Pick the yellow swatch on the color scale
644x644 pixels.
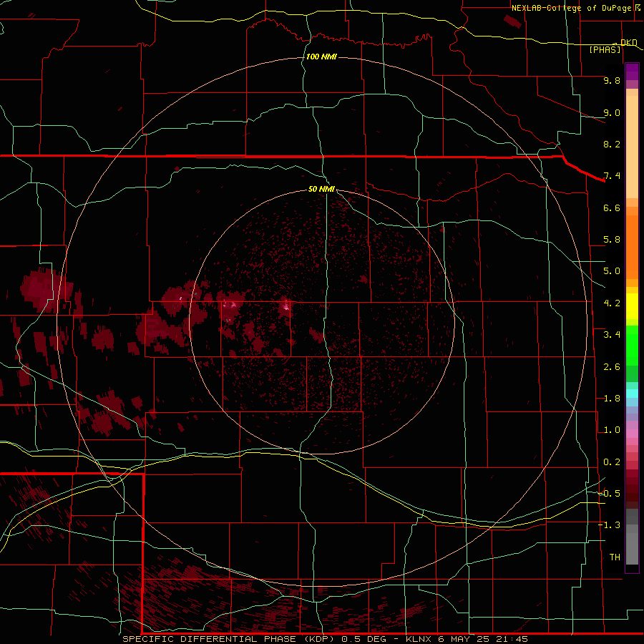coord(632,306)
